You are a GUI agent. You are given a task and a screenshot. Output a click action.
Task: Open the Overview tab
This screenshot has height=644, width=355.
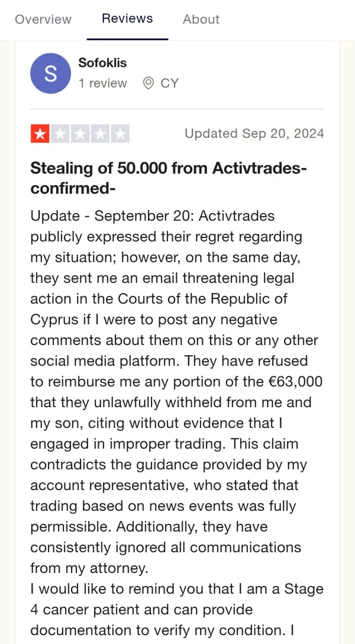43,20
